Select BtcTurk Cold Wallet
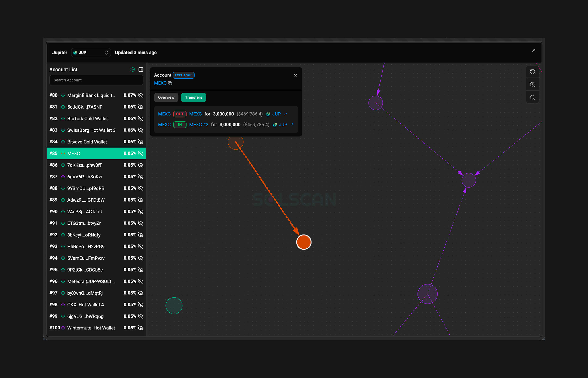The image size is (588, 378). tap(96, 119)
